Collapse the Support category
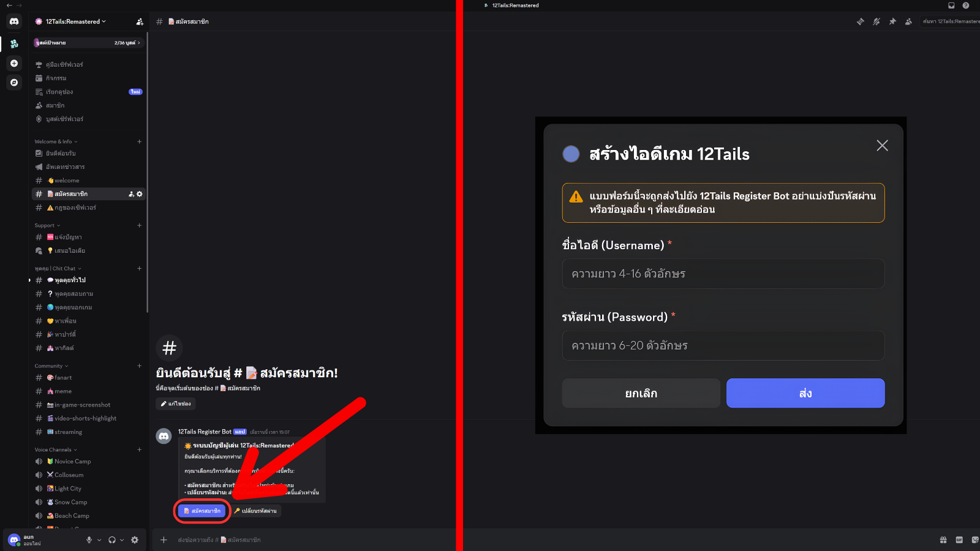The height and width of the screenshot is (551, 980). tap(48, 225)
